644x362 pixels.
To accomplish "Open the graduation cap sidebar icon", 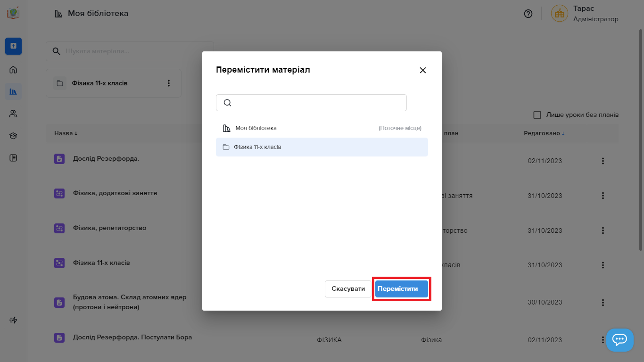I will coord(13,136).
